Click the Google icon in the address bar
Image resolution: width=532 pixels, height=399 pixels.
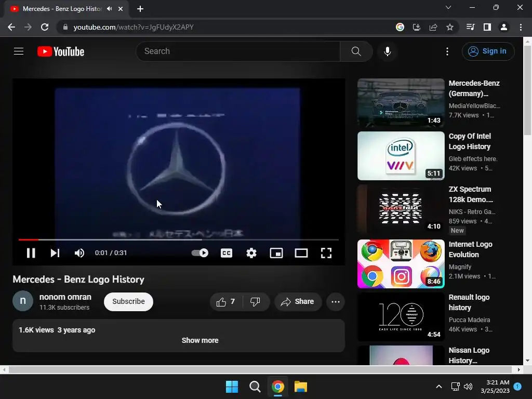400,27
